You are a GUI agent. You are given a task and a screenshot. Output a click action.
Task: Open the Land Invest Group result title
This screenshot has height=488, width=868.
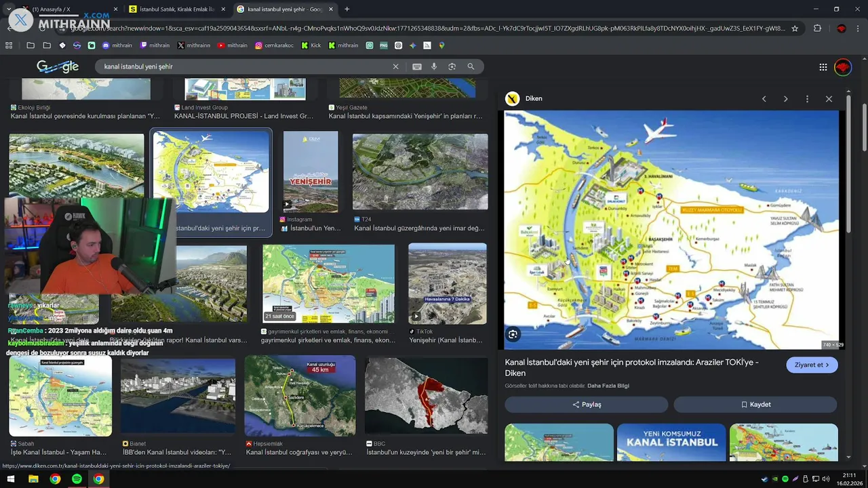[243, 116]
